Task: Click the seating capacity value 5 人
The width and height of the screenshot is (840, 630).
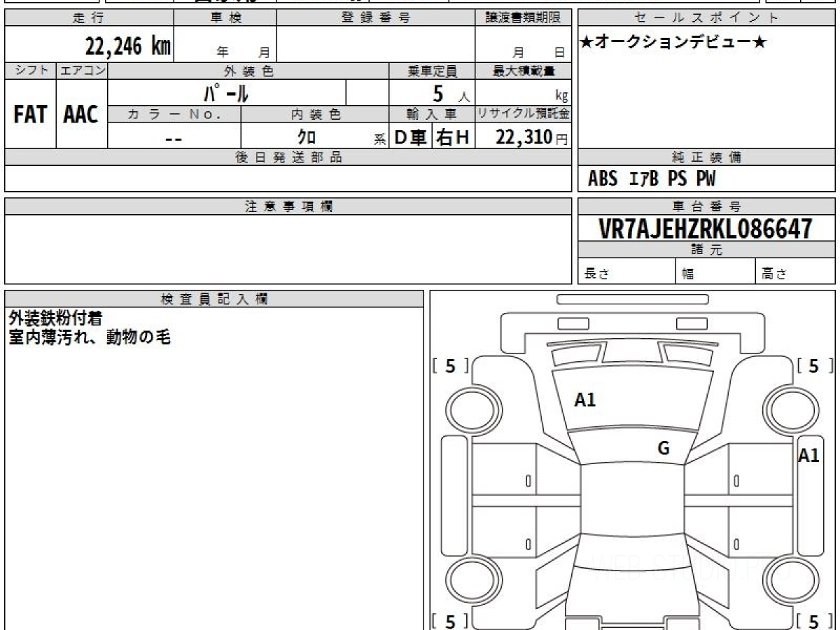Action: coord(451,94)
